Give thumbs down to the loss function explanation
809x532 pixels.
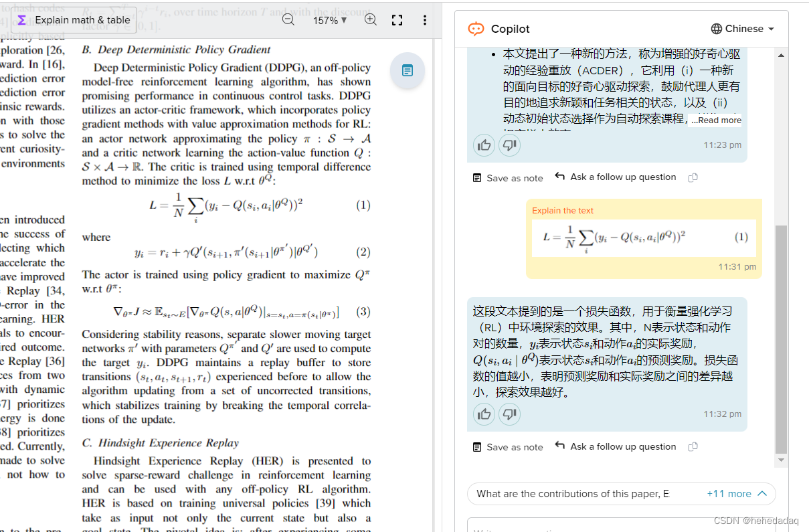(509, 414)
